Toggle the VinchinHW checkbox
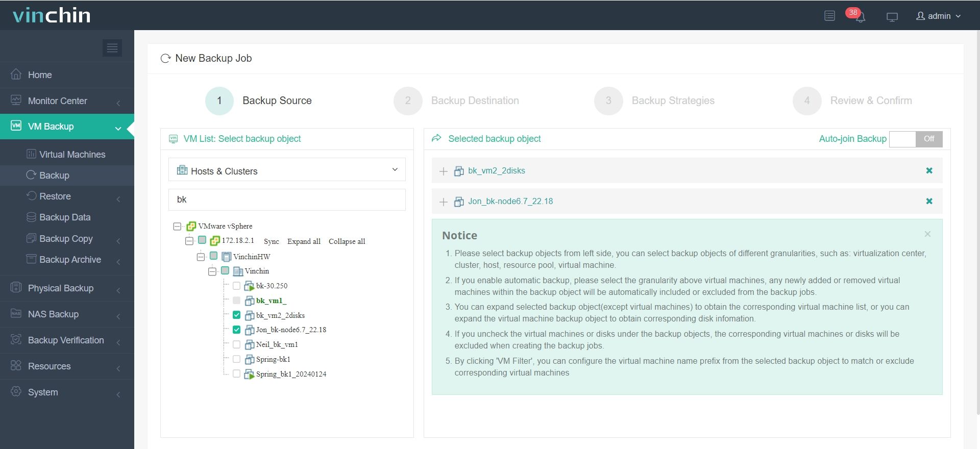 click(214, 256)
